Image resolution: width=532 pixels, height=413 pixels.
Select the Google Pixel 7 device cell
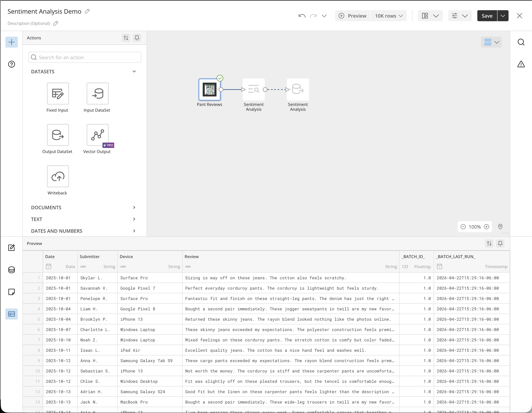[150, 288]
